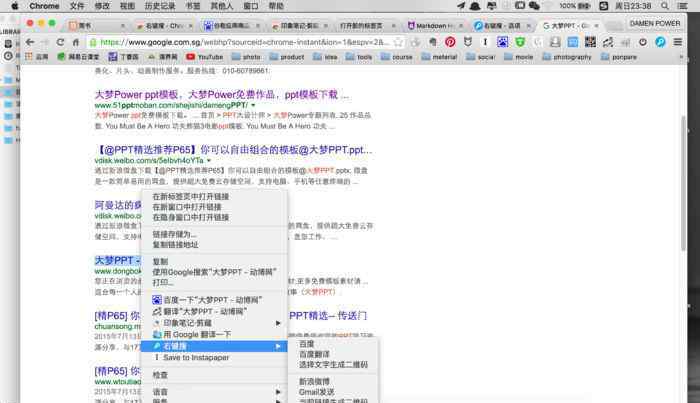700x403 pixels.
Task: Select 使用Google搜索"大梦PPT - 动博网" menu entry
Action: coord(214,272)
